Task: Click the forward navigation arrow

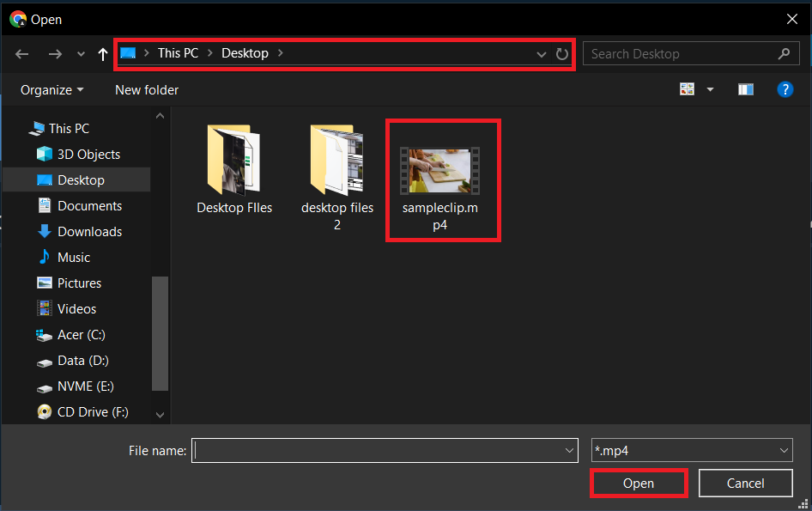Action: pyautogui.click(x=53, y=53)
